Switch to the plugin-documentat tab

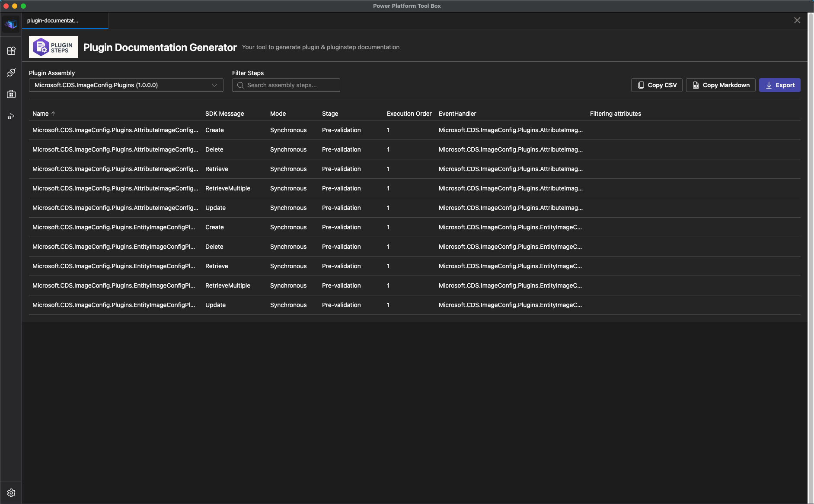coord(64,20)
